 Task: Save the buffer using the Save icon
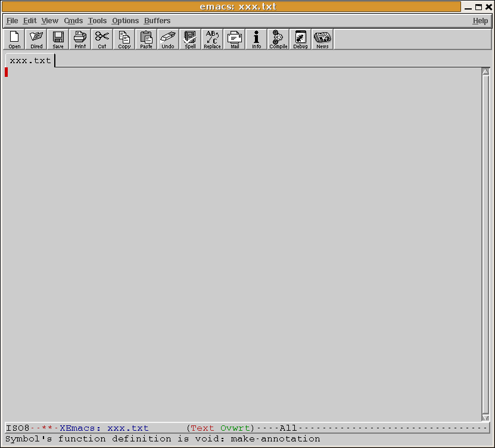pos(58,39)
